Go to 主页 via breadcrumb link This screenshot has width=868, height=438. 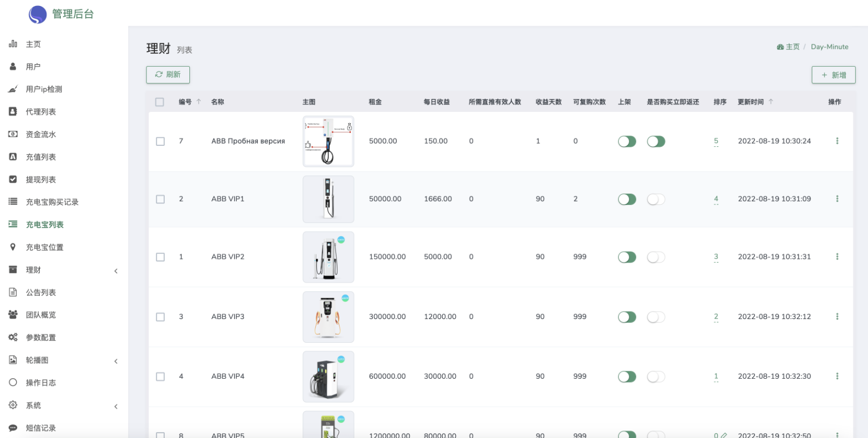[x=788, y=47]
